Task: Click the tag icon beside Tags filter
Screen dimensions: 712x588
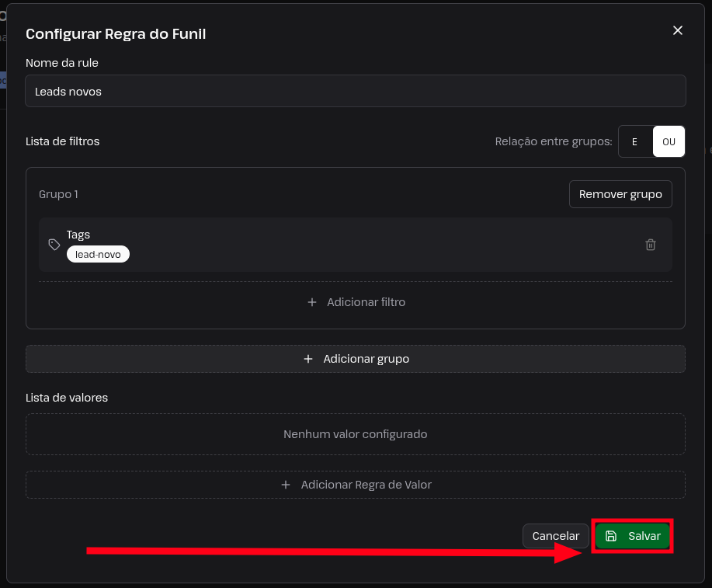Action: pos(54,245)
